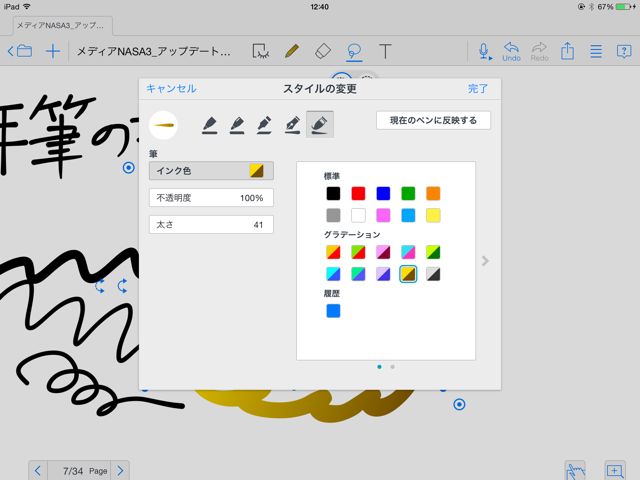
Task: Pick the light blue standard color
Action: click(408, 215)
